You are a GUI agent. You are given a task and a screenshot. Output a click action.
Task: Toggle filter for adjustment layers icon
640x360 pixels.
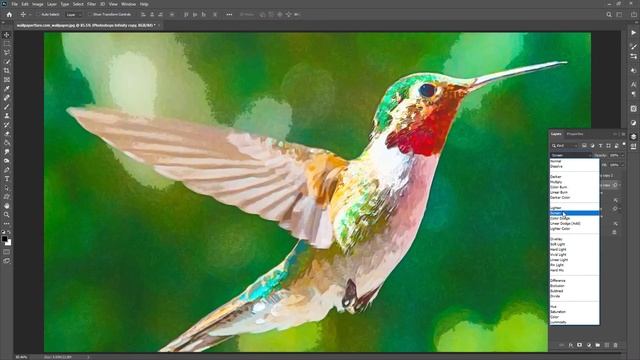(x=592, y=146)
